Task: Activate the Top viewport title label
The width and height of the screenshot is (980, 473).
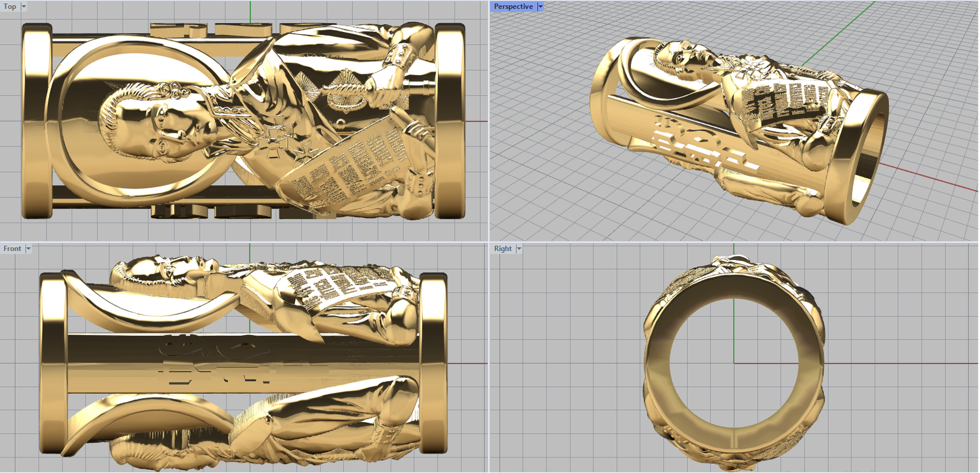Action: (x=10, y=7)
